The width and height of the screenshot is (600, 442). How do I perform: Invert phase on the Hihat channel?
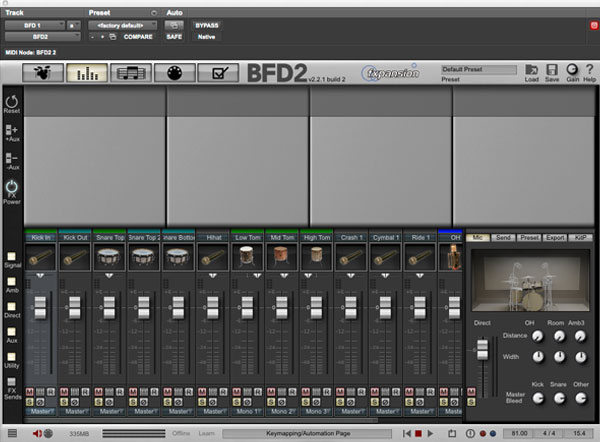213,402
